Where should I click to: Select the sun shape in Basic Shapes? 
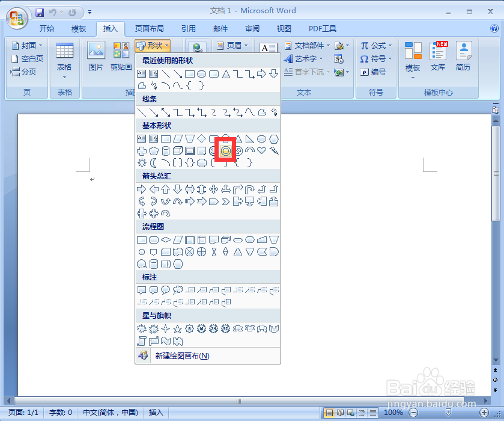142,163
